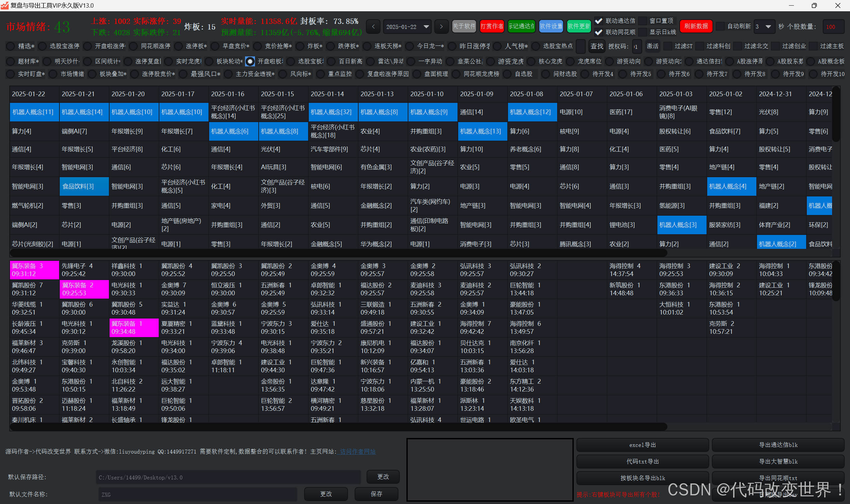Enable the 窗口置顶 checkbox
850x504 pixels.
643,21
